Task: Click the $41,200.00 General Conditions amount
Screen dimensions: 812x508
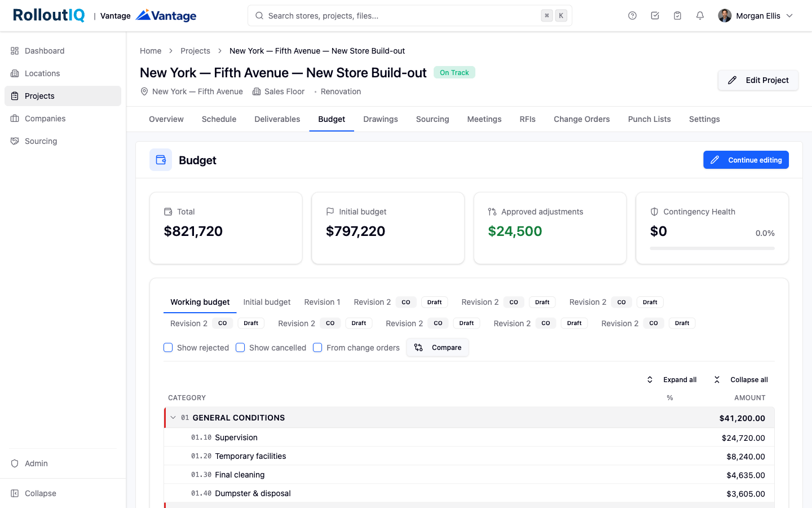Action: 742,418
